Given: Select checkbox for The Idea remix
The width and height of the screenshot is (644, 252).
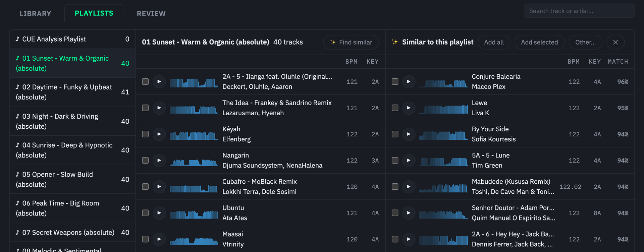Looking at the screenshot, I should coord(145,108).
